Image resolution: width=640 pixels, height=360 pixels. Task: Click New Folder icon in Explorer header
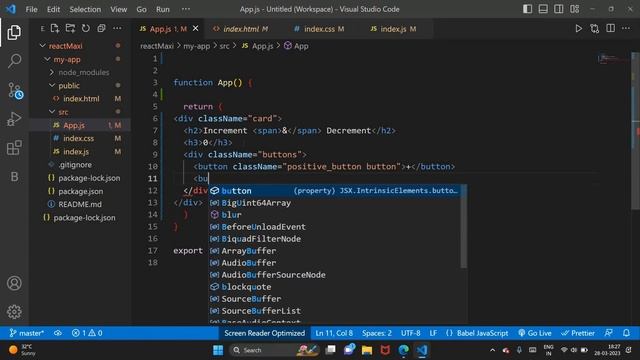coord(70,28)
